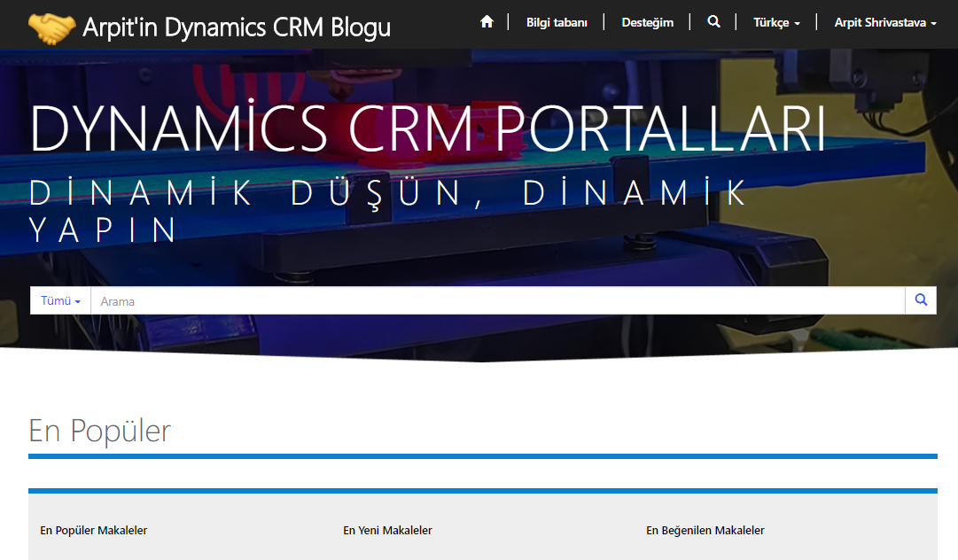Expand the Türkçe language dropdown
The width and height of the screenshot is (958, 560).
[x=776, y=23]
